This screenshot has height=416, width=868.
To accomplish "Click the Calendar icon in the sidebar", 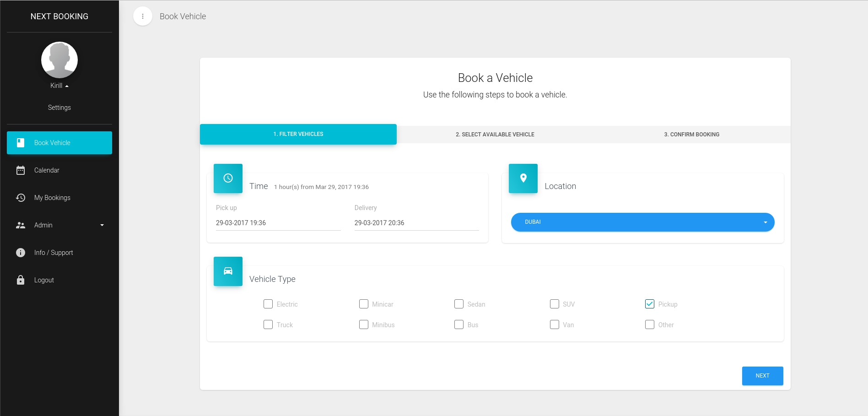I will (21, 170).
